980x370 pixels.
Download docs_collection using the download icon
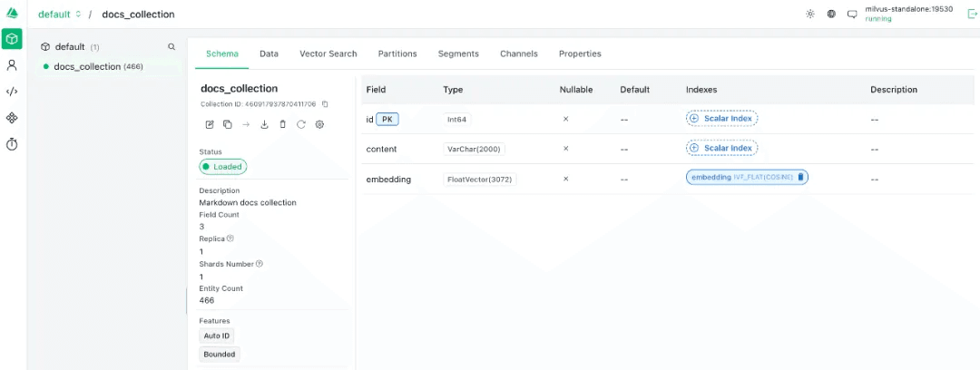[x=265, y=124]
